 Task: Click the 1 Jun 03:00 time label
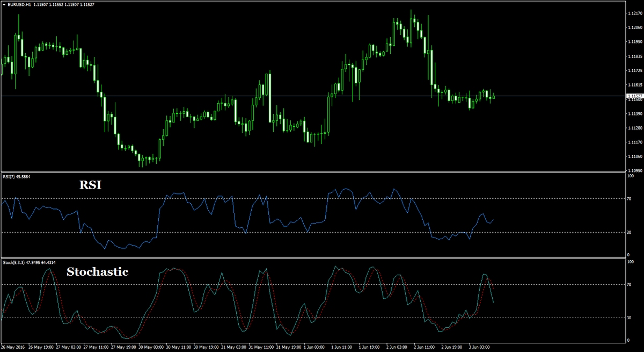(314, 348)
